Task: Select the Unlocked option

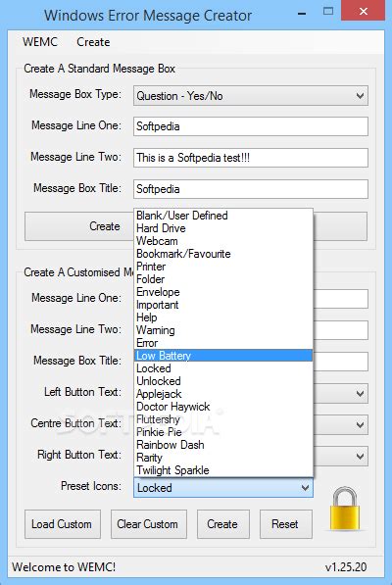Action: 223,381
